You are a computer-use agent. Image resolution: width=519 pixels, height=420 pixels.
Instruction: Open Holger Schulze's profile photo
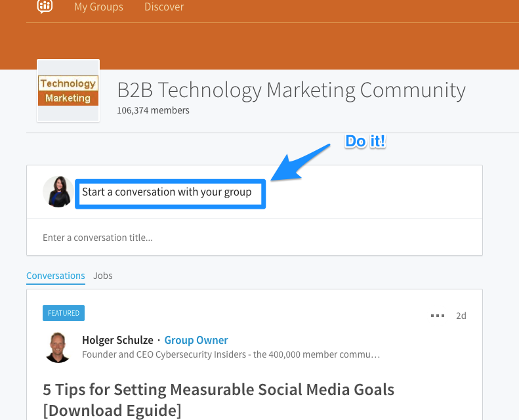click(x=58, y=347)
